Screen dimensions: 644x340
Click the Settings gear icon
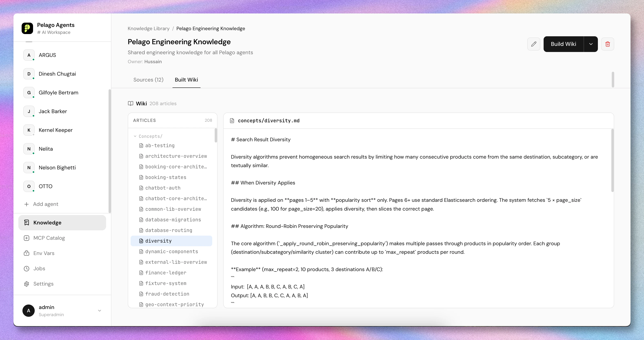[27, 284]
